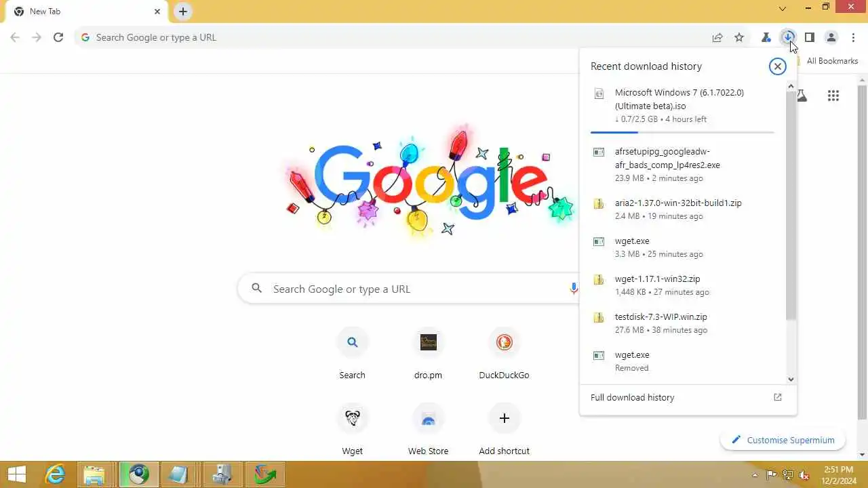The width and height of the screenshot is (868, 488).
Task: Click the aria2 zip file icon
Action: [599, 203]
